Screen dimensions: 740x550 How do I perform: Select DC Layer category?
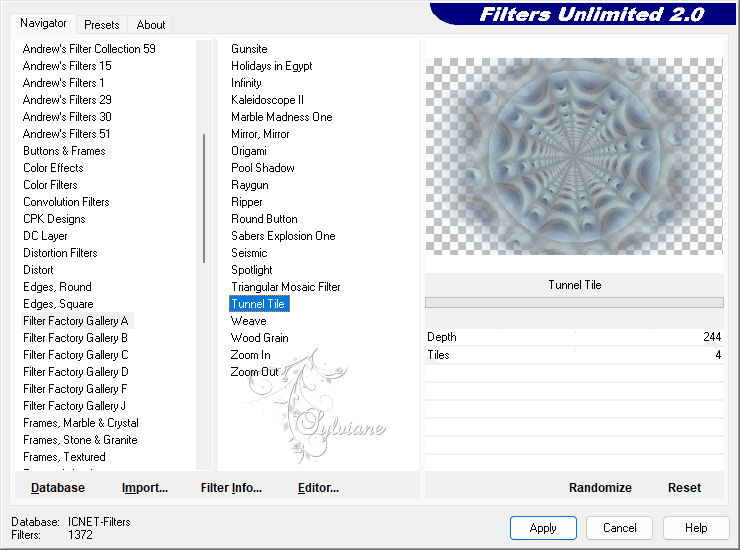pyautogui.click(x=45, y=236)
